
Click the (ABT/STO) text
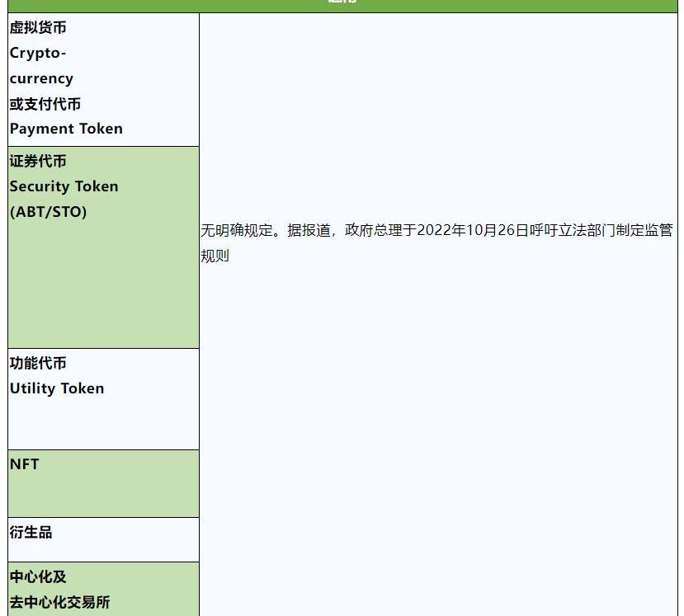(x=48, y=212)
